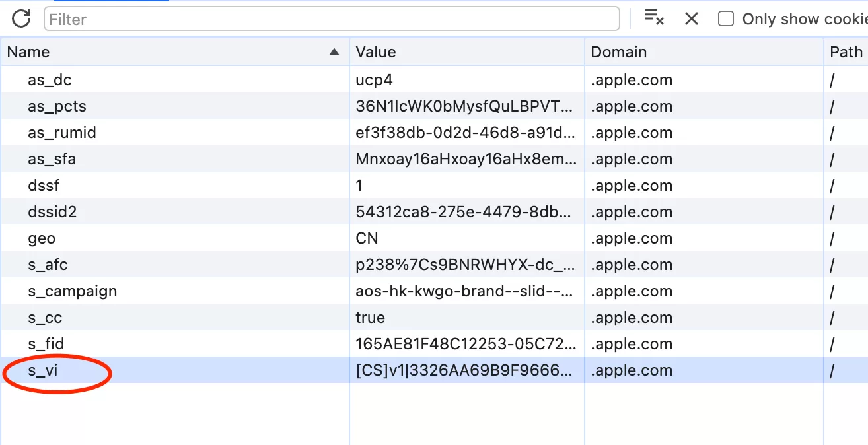
Task: Click the .apple.com domain in as_dc row
Action: (x=632, y=80)
